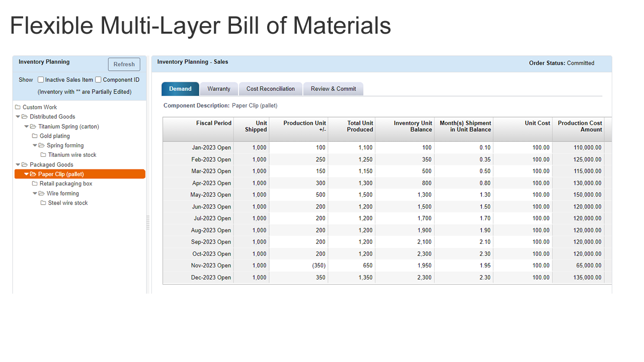Click the Production Unit +/- column header
This screenshot has height=362, width=644.
[299, 129]
